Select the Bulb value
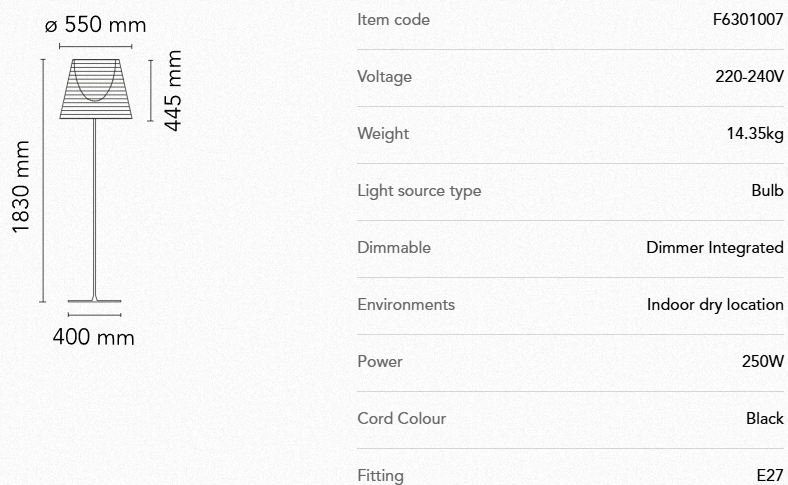The width and height of the screenshot is (788, 485). point(767,191)
